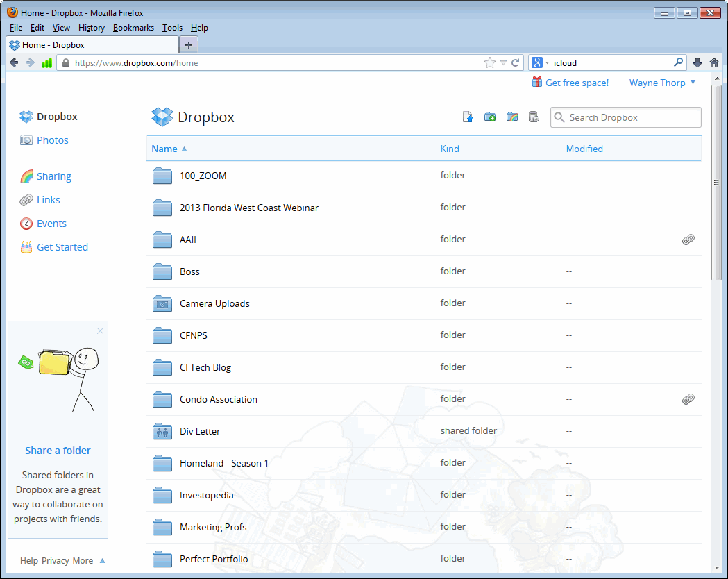The height and width of the screenshot is (579, 728).
Task: Click the Boss folder icon
Action: pyautogui.click(x=162, y=271)
